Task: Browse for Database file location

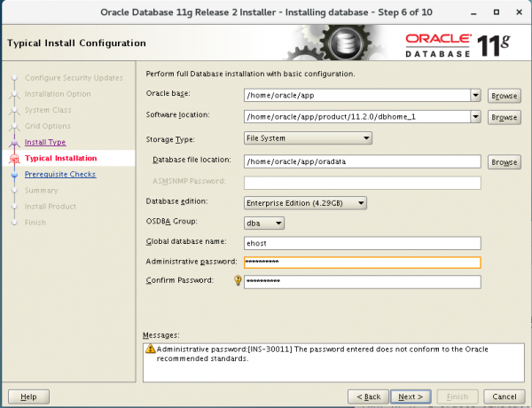Action: point(504,162)
